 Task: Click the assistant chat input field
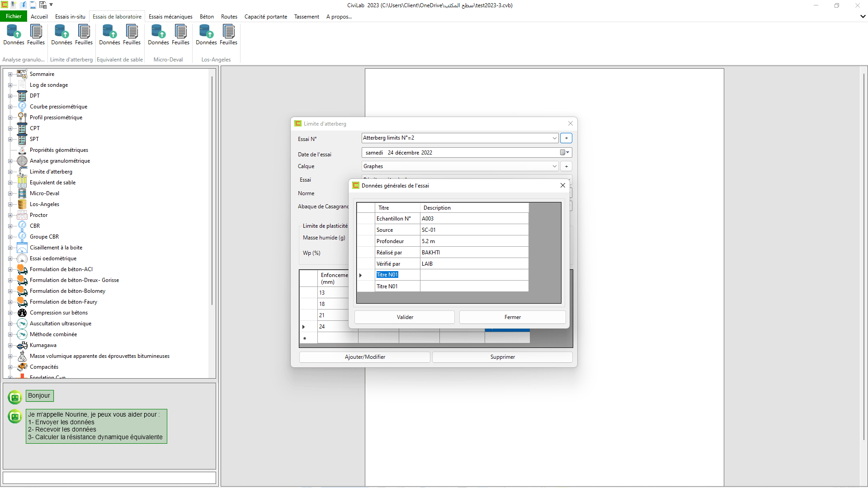(x=109, y=478)
